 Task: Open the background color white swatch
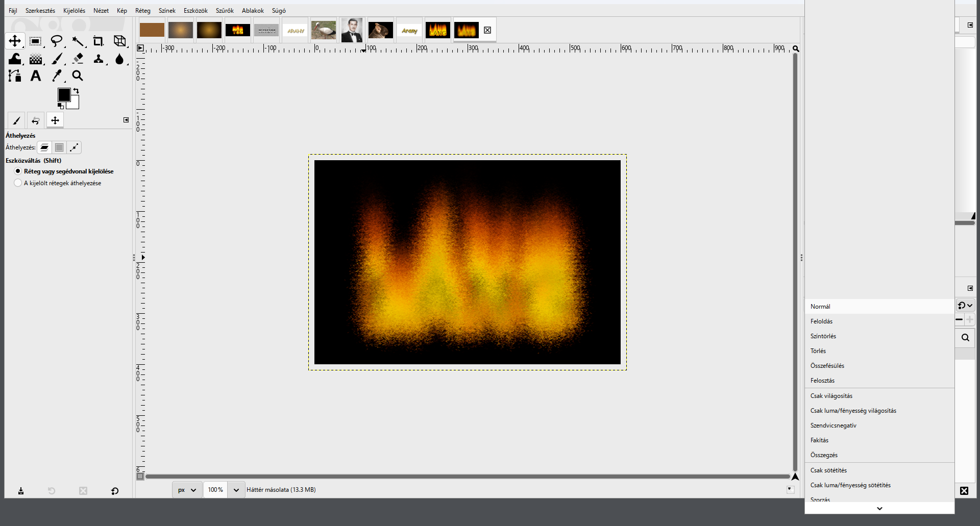(75, 104)
